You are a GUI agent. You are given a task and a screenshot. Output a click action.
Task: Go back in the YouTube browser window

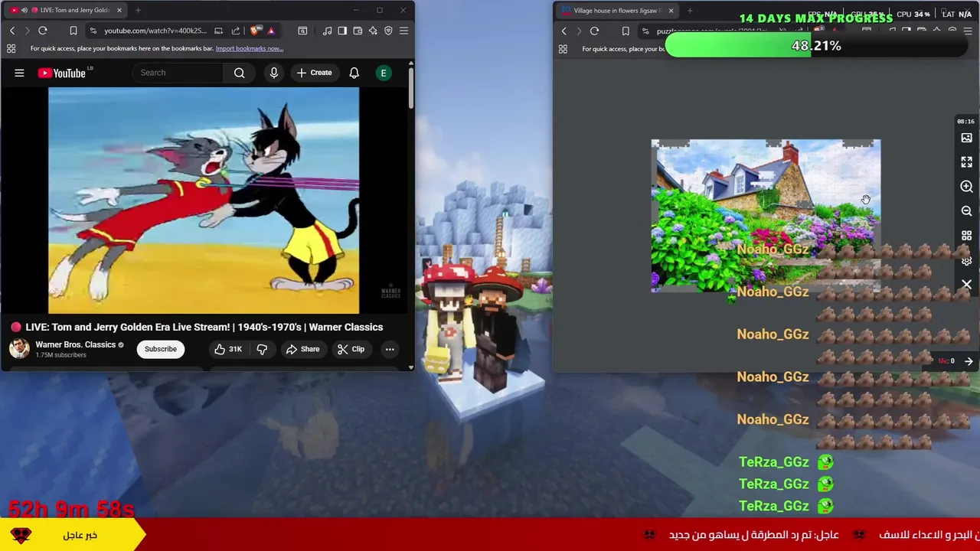click(12, 31)
